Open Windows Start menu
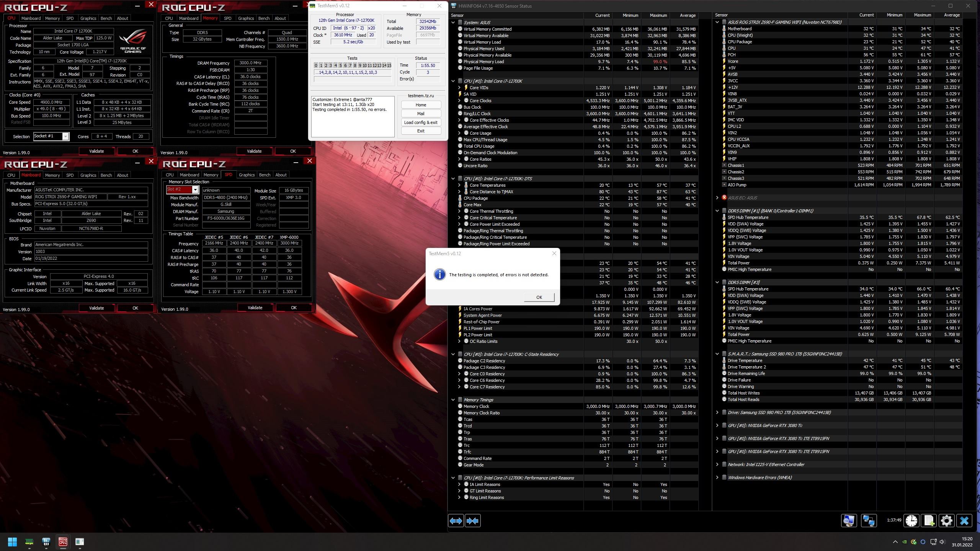The width and height of the screenshot is (980, 551). pyautogui.click(x=12, y=542)
